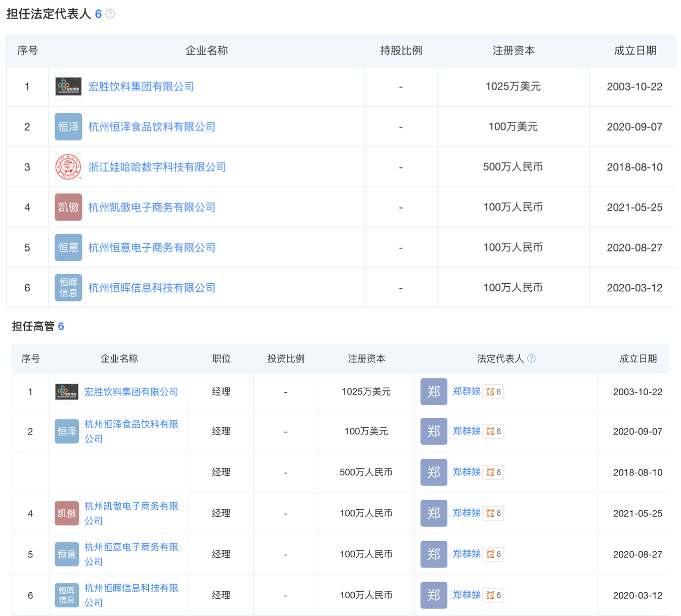Screen dimensions: 681x616
Task: Click 注册资本 header in the 担任法定代表人 table
Action: click(514, 51)
